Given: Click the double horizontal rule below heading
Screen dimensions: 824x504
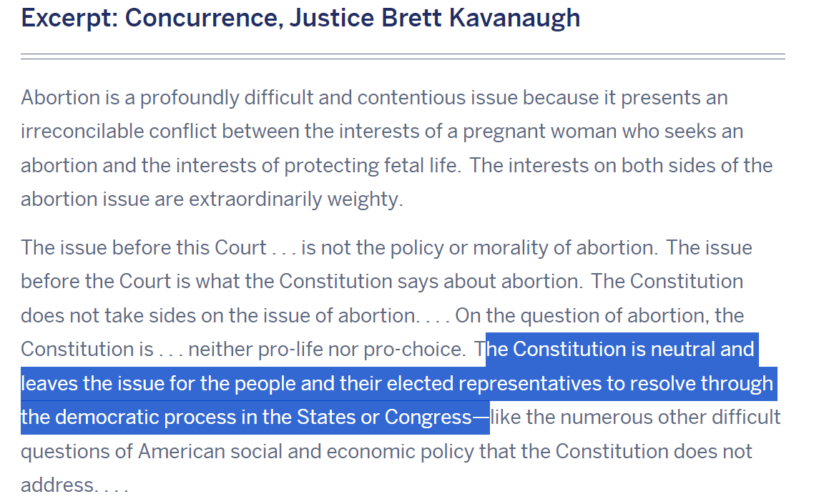Looking at the screenshot, I should (403, 56).
